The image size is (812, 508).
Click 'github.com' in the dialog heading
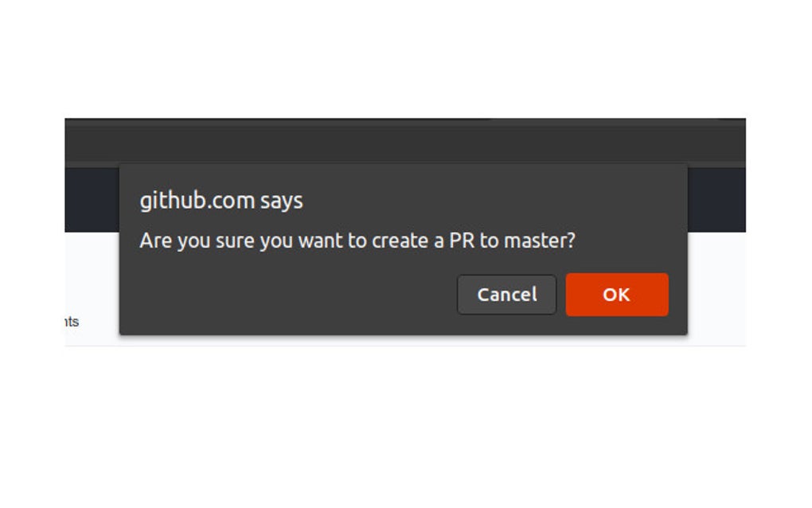197,201
